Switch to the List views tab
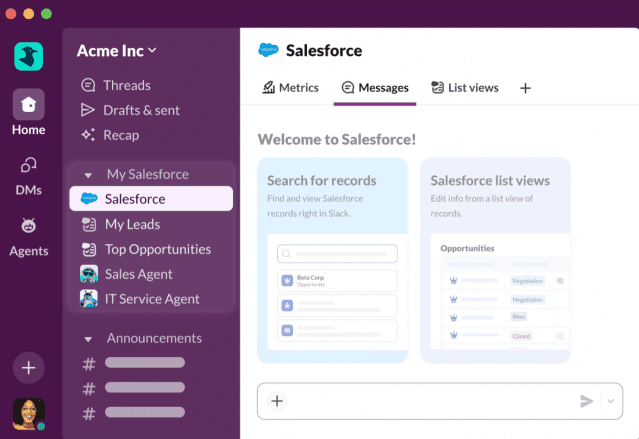Viewport: 639px width, 439px height. pos(464,88)
